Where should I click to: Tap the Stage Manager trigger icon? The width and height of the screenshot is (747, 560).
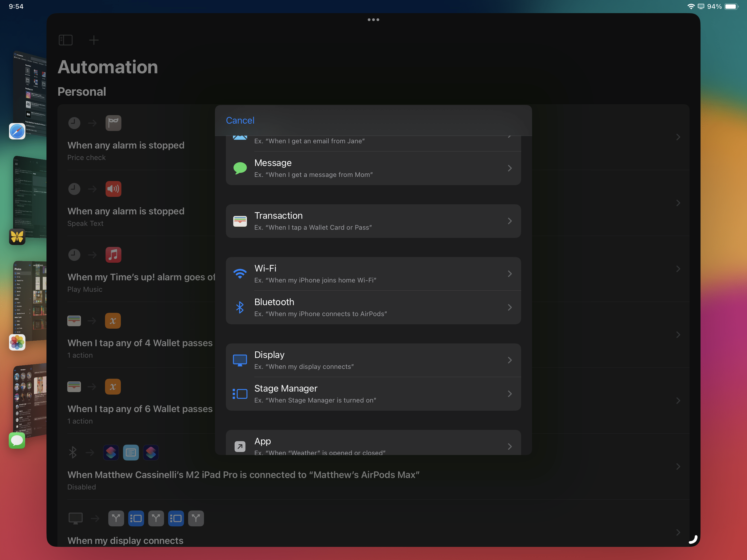click(x=240, y=394)
